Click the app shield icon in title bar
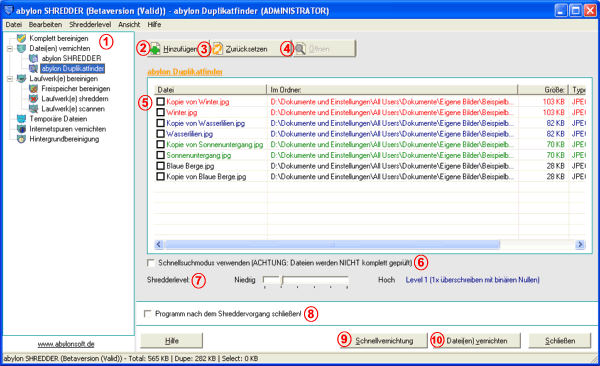The height and width of the screenshot is (366, 600). [8, 10]
